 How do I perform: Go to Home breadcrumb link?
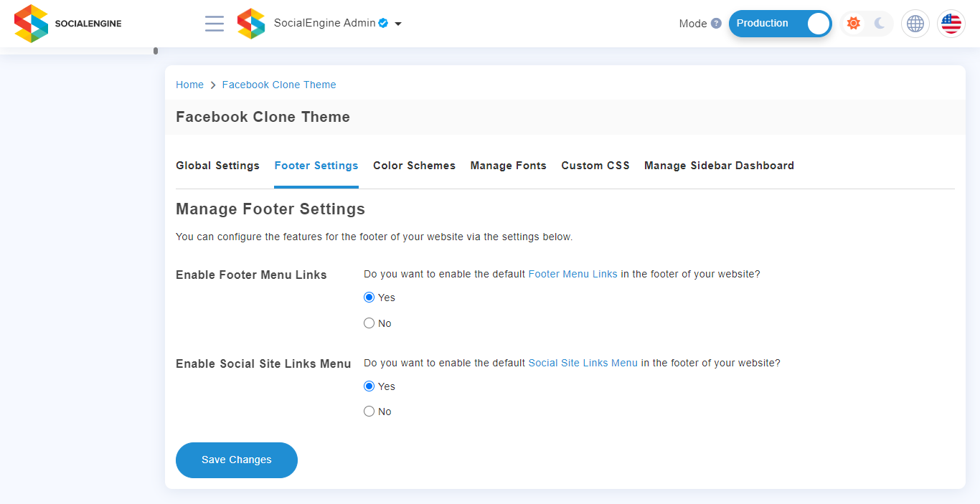(x=189, y=85)
